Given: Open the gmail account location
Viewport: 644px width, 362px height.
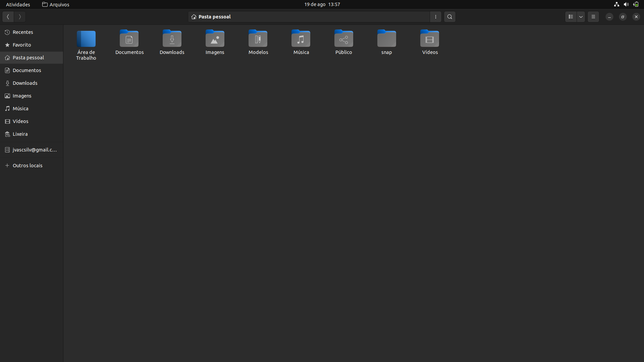Looking at the screenshot, I should coord(34,150).
